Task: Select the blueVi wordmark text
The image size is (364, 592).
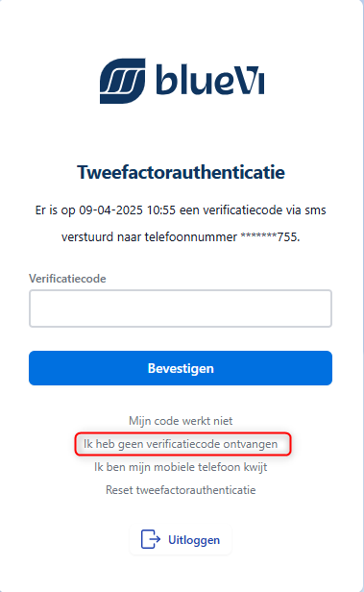Action: [210, 80]
